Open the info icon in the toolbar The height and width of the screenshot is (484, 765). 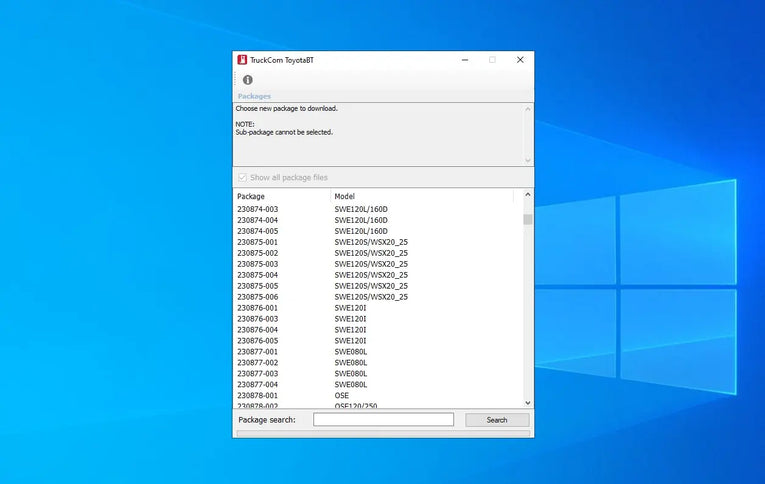pos(248,80)
